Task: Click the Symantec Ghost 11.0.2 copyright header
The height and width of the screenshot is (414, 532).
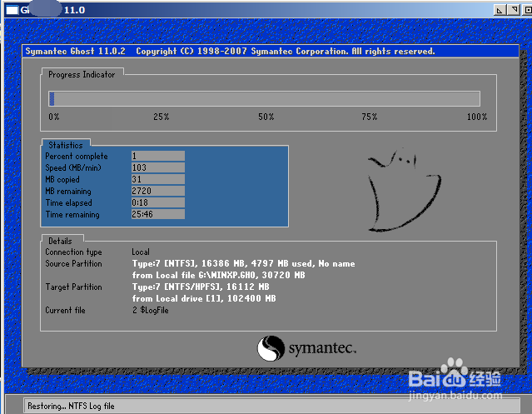Action: pos(230,52)
